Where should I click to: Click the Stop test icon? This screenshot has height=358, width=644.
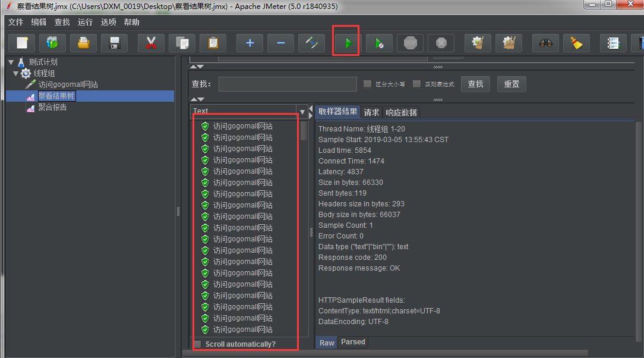click(410, 43)
